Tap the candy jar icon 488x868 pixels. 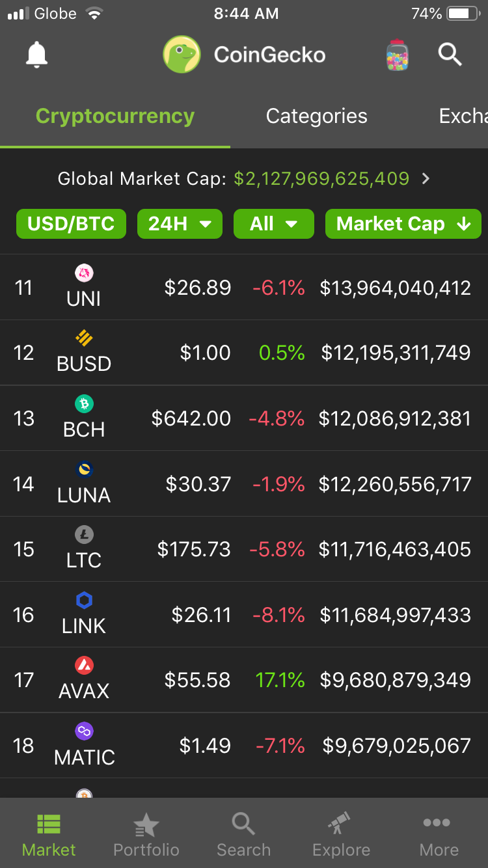pos(398,55)
